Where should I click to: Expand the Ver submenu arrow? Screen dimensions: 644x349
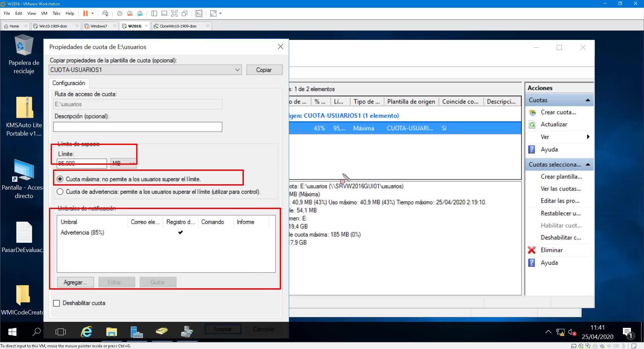click(x=588, y=137)
